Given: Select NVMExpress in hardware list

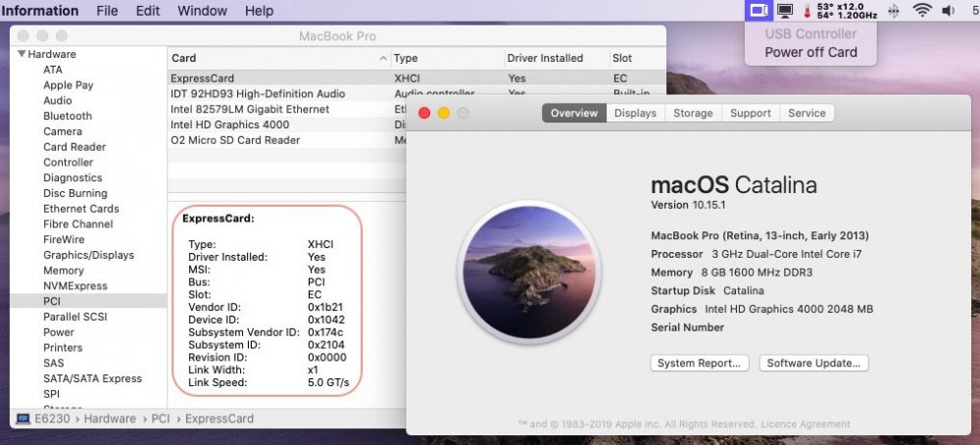Looking at the screenshot, I should (x=74, y=286).
